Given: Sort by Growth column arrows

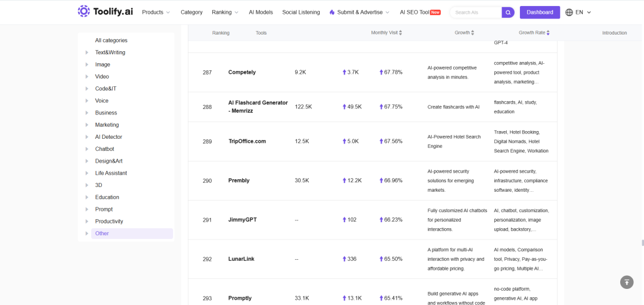Looking at the screenshot, I should click(x=472, y=33).
